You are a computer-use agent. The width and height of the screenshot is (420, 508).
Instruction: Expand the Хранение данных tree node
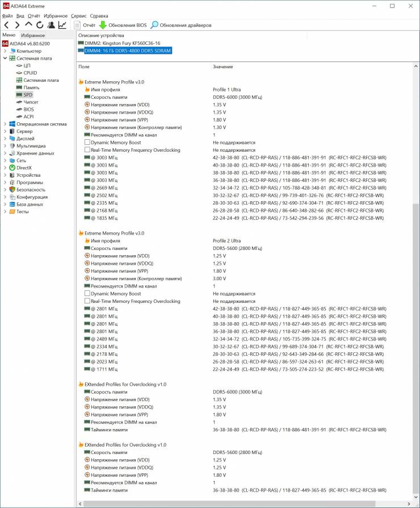pos(5,153)
